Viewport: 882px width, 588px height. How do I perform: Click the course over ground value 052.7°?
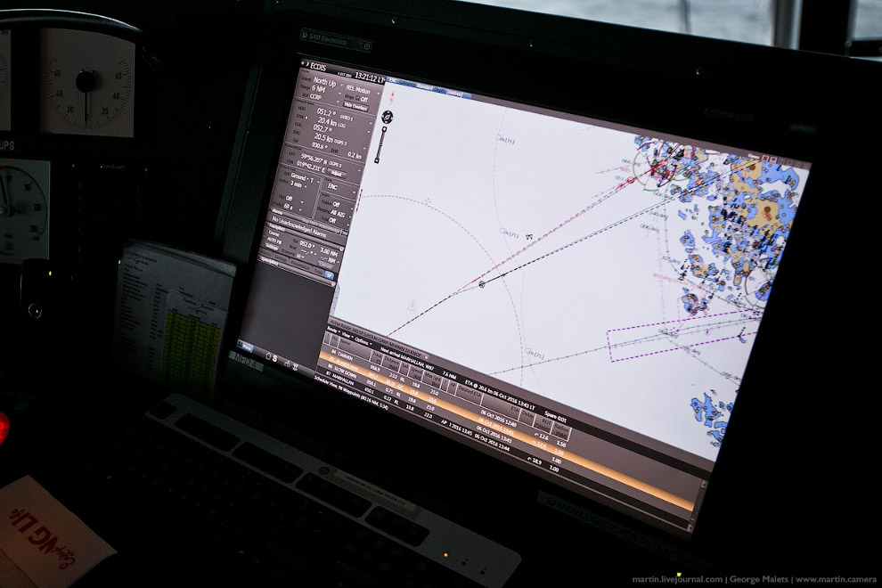click(321, 129)
